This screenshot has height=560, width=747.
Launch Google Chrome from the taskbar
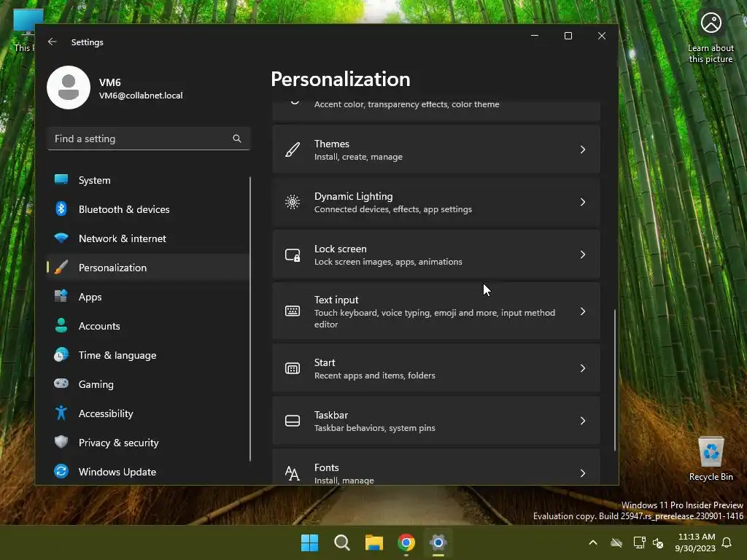[406, 542]
